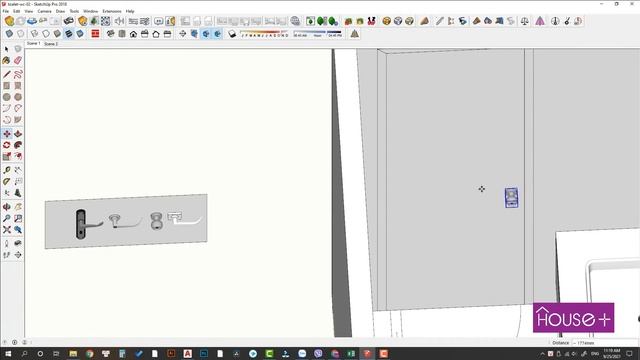Click the Zoom Extents tool

(7, 230)
